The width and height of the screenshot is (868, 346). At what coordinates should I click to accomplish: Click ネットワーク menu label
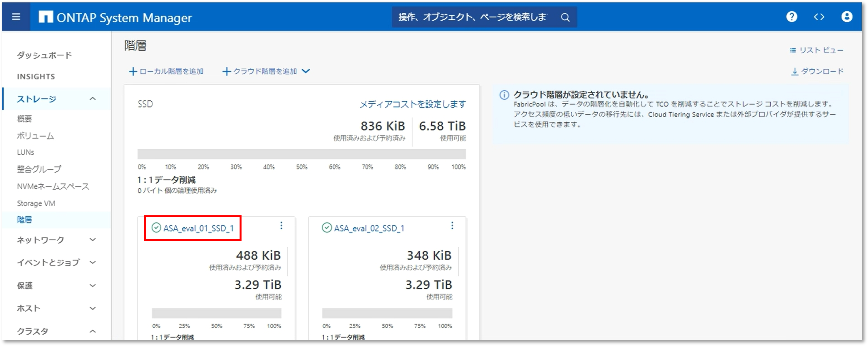[x=40, y=240]
